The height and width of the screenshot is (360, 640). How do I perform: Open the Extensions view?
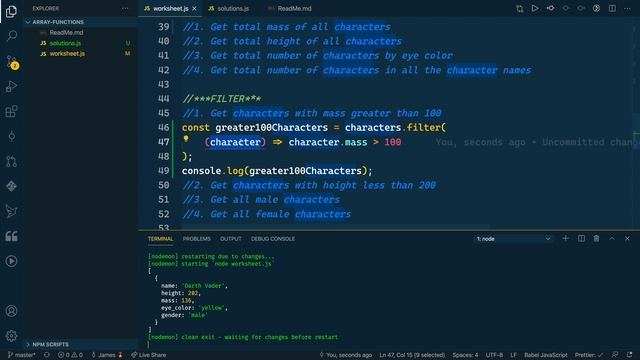(x=11, y=111)
